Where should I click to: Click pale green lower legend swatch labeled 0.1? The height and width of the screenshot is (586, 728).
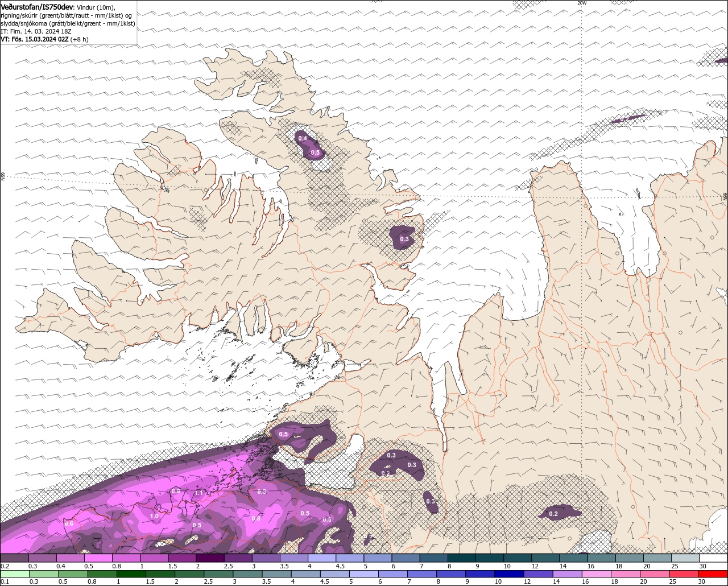click(15, 573)
